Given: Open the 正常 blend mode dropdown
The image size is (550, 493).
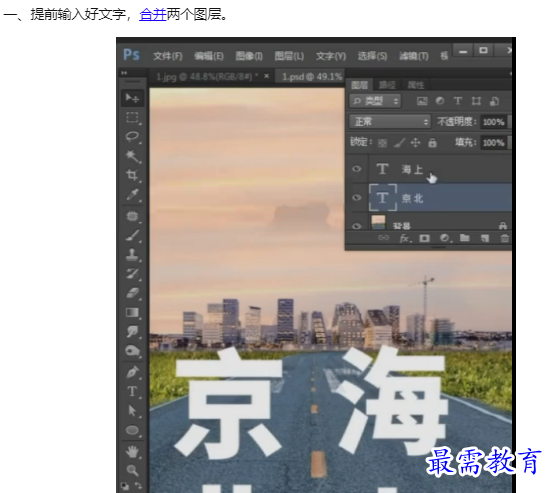Looking at the screenshot, I should [x=390, y=122].
